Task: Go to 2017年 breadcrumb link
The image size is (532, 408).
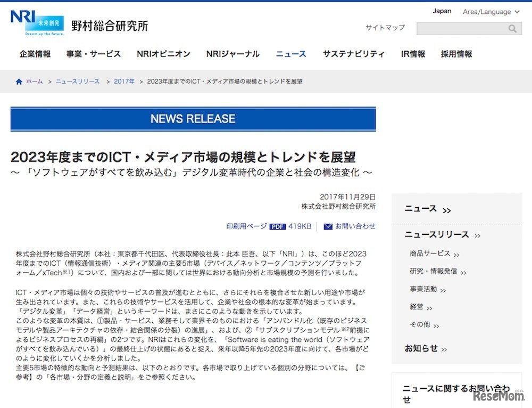Action: click(124, 81)
